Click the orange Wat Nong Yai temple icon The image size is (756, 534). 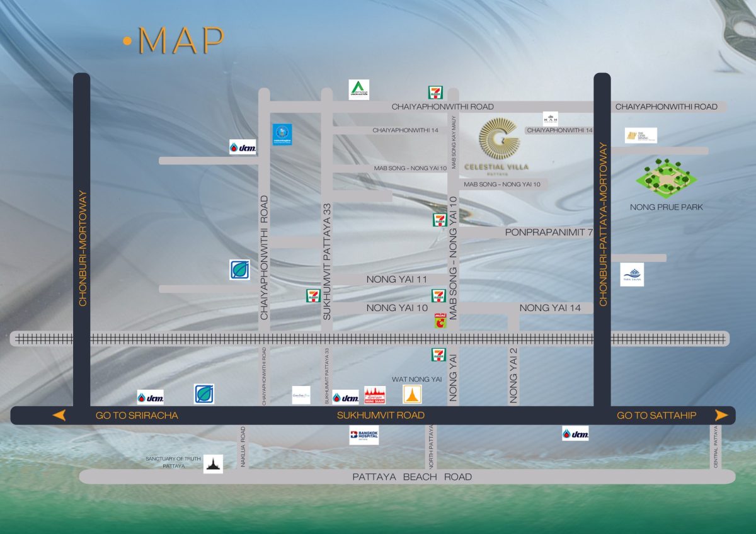coord(413,395)
